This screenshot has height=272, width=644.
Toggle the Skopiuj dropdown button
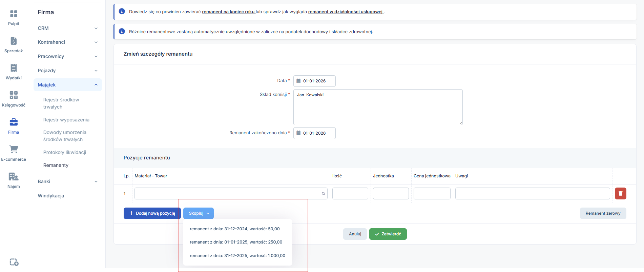click(199, 213)
